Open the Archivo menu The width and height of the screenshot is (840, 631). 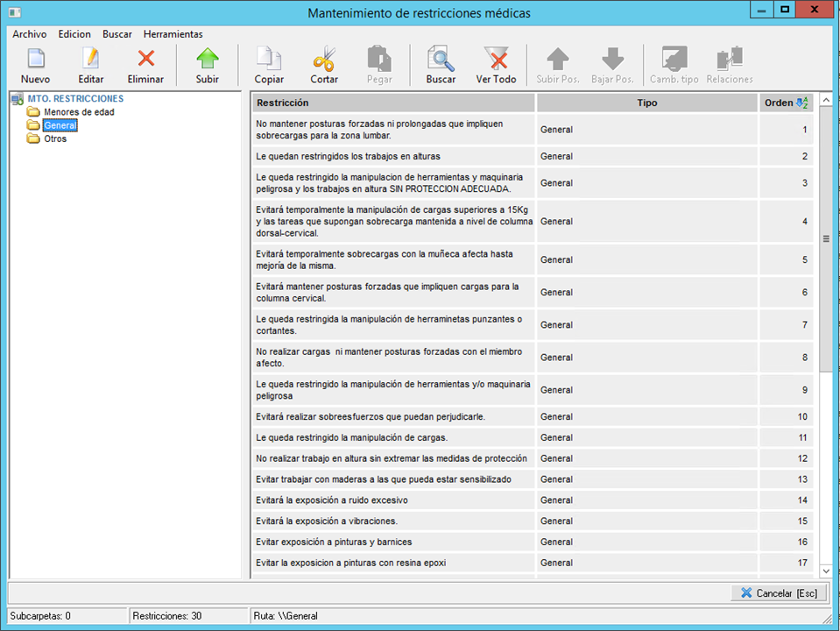click(x=30, y=34)
